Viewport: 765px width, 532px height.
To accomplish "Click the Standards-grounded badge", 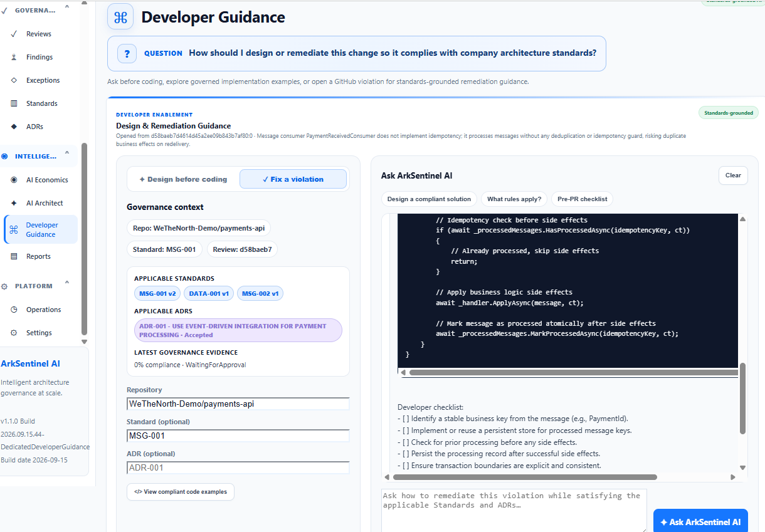I will pos(729,113).
